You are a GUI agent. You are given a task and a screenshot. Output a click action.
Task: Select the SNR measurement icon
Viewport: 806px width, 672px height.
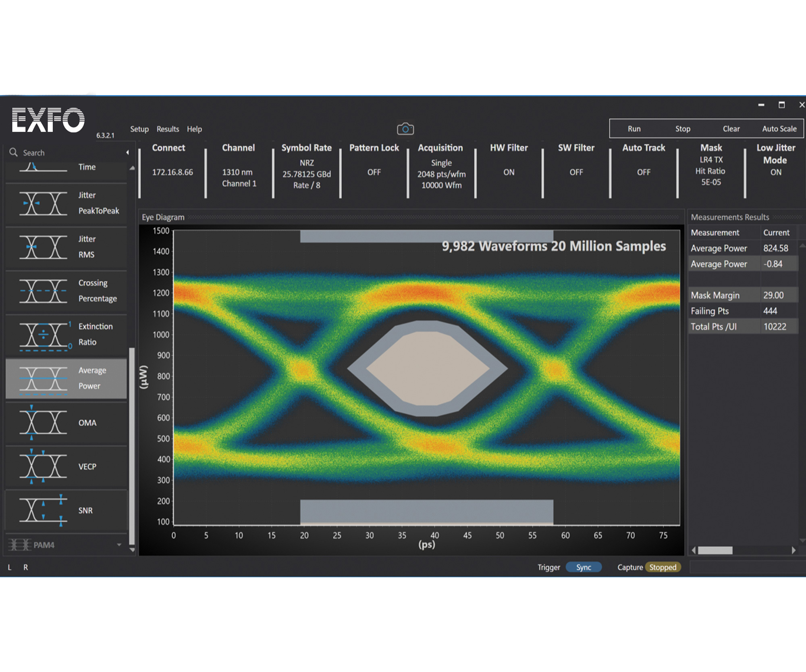(x=43, y=510)
